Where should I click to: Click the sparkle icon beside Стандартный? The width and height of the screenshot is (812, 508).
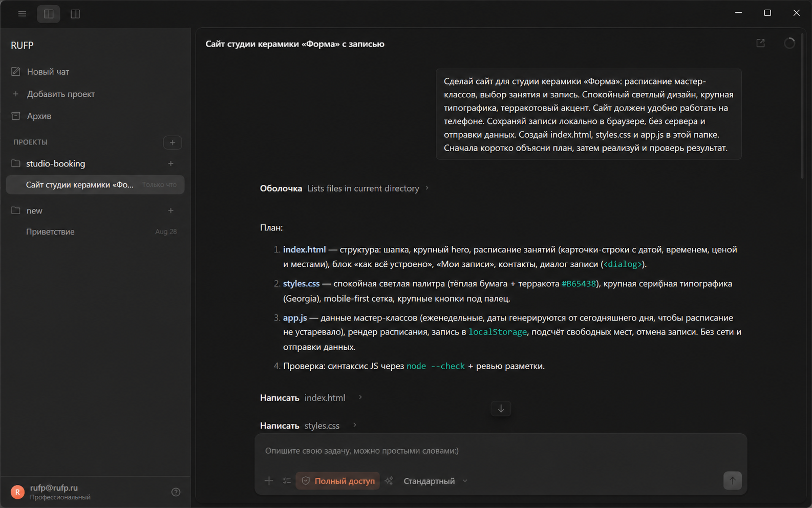[x=389, y=481]
